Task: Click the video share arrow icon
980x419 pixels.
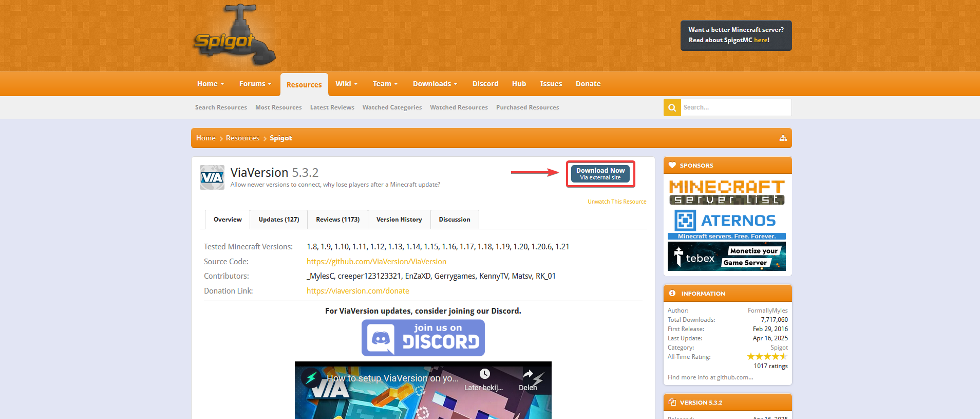Action: 527,374
